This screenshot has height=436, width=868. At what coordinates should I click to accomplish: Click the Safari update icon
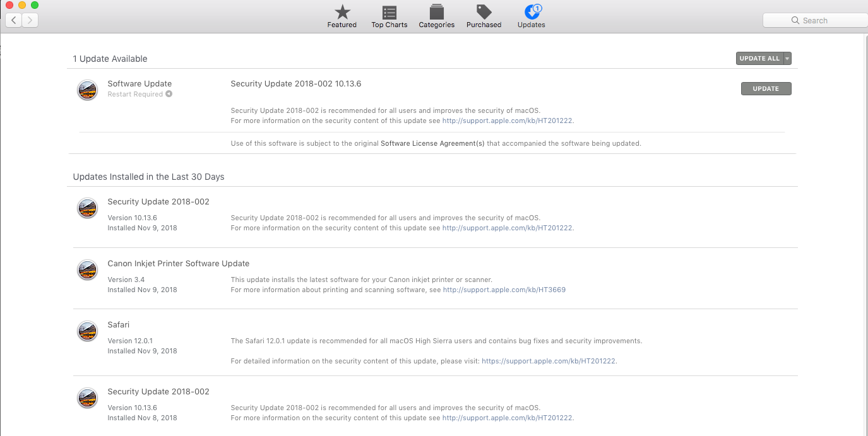[87, 331]
